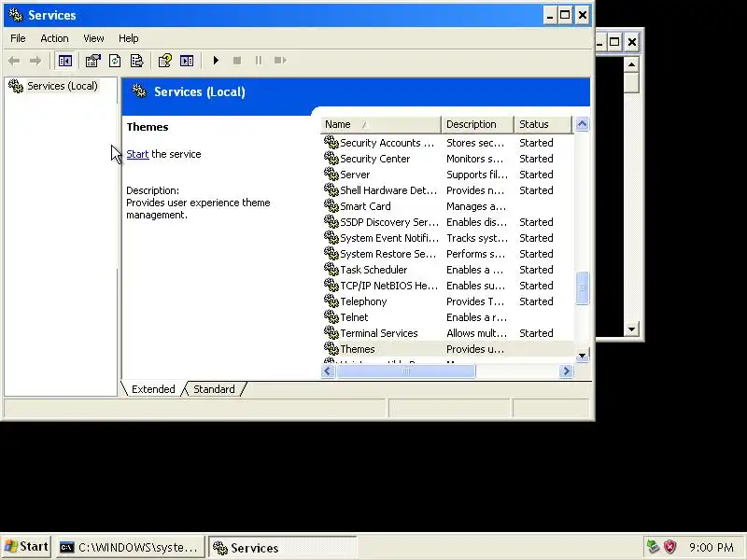Screen dimensions: 747x560
Task: Click gear icon beside Telnet
Action: (x=331, y=316)
